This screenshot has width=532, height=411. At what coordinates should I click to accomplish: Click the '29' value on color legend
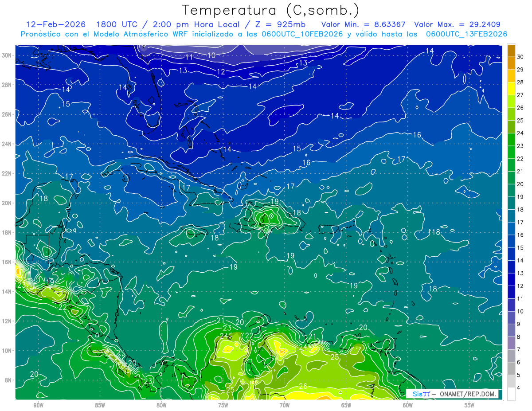520,70
